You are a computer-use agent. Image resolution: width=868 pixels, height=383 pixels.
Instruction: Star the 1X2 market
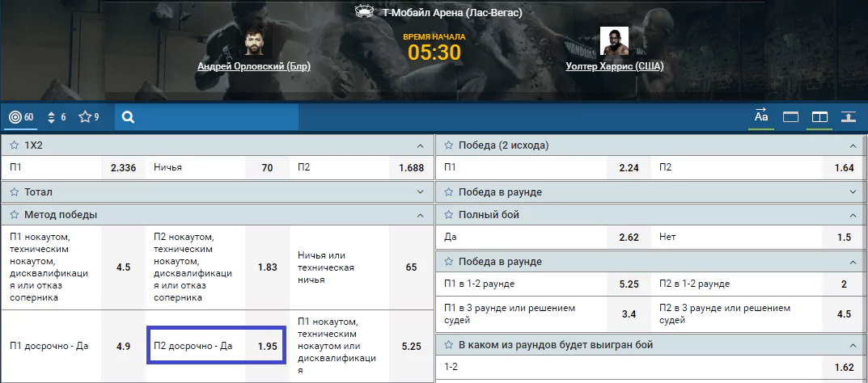[14, 146]
